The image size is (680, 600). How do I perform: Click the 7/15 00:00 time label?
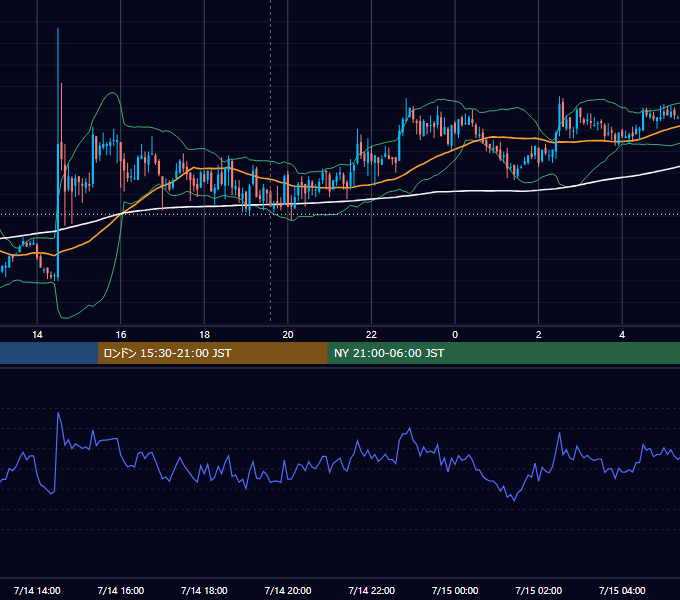click(x=455, y=590)
